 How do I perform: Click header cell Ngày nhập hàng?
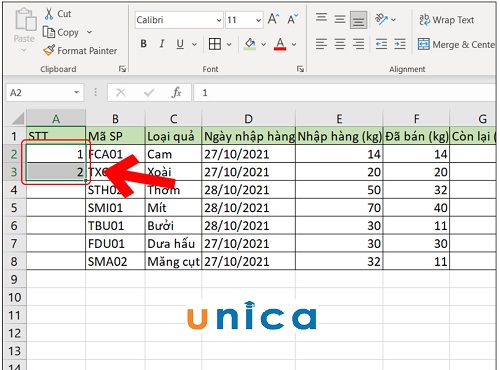click(x=248, y=136)
